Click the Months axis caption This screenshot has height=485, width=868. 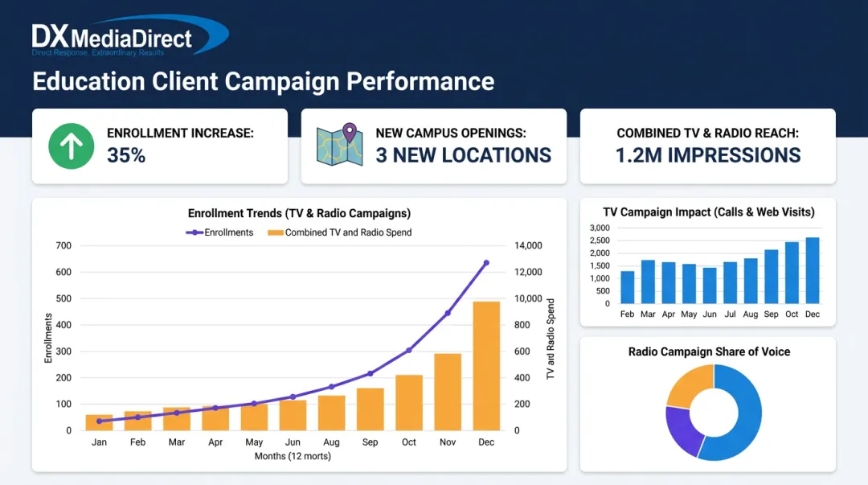293,456
